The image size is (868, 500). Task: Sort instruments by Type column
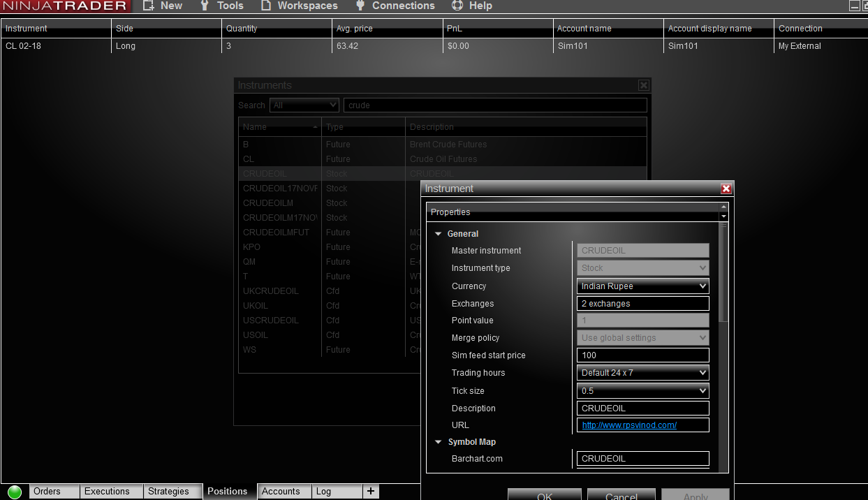tap(363, 127)
